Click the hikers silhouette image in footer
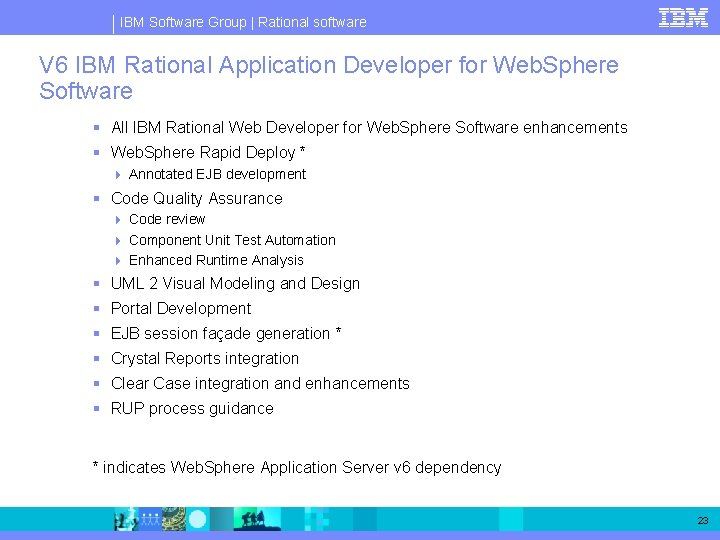 (257, 519)
